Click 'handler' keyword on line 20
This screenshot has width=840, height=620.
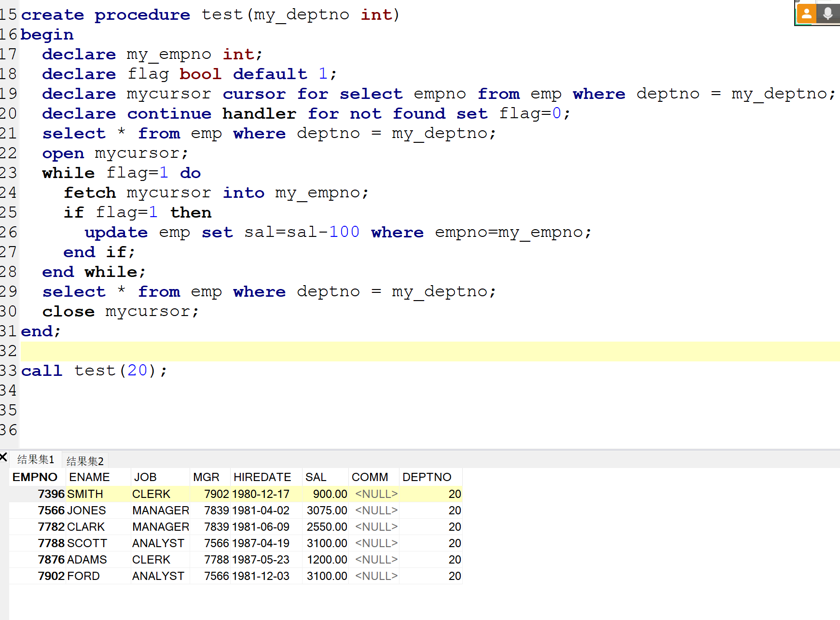(260, 114)
